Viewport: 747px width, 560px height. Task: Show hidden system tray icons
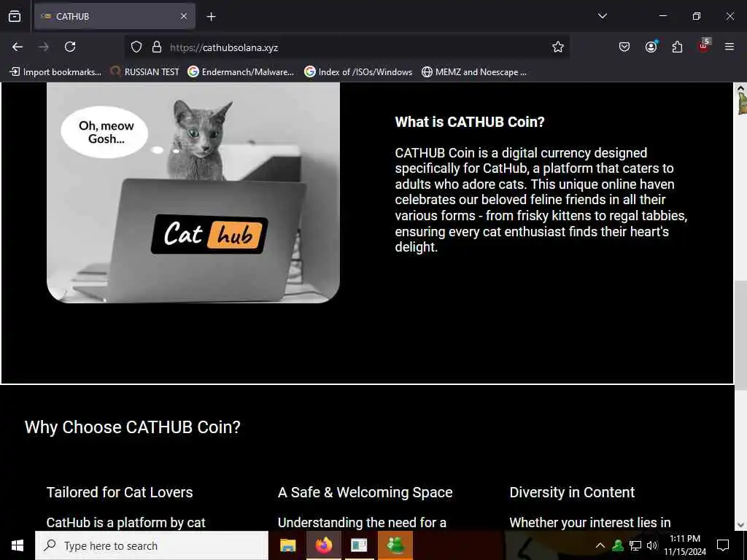600,545
